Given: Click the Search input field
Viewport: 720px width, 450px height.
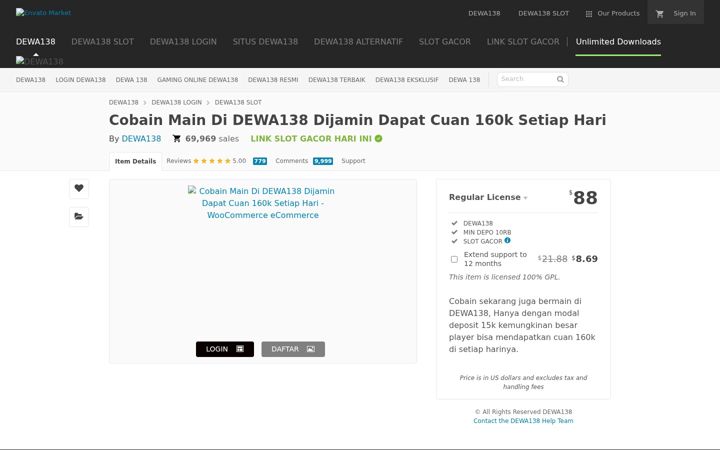Looking at the screenshot, I should tap(527, 79).
